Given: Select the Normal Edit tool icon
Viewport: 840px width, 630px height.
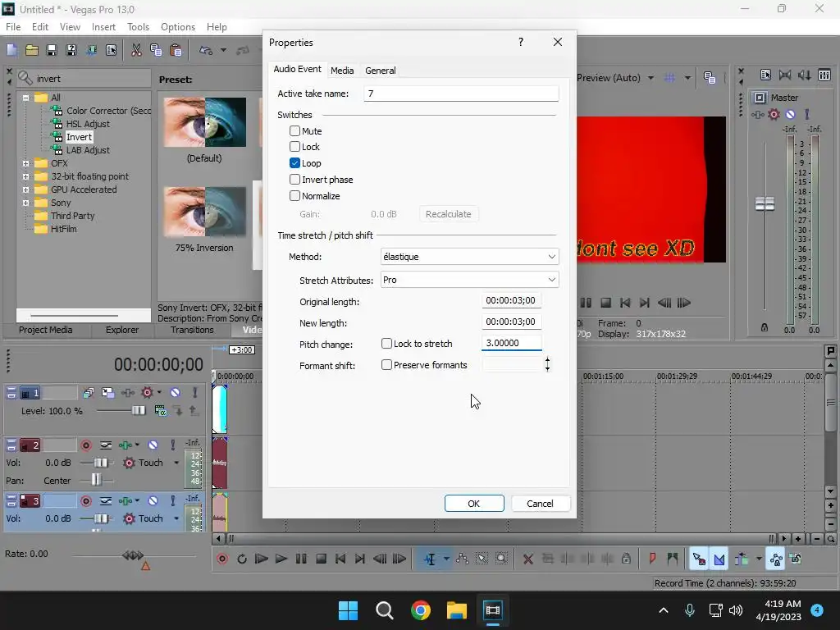Looking at the screenshot, I should (430, 559).
